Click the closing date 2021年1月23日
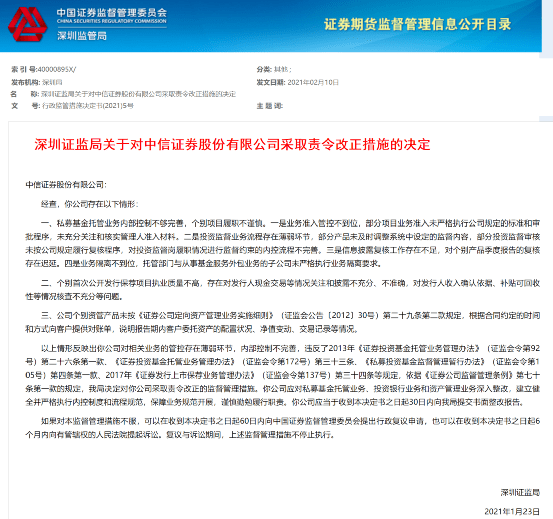This screenshot has width=553, height=519. point(512,511)
